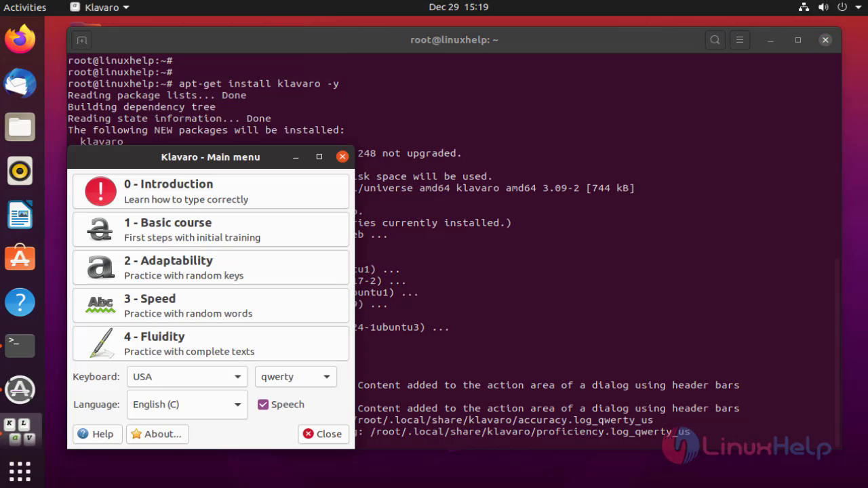Image resolution: width=868 pixels, height=488 pixels.
Task: Click the Close button in Klavaro menu
Action: (323, 434)
